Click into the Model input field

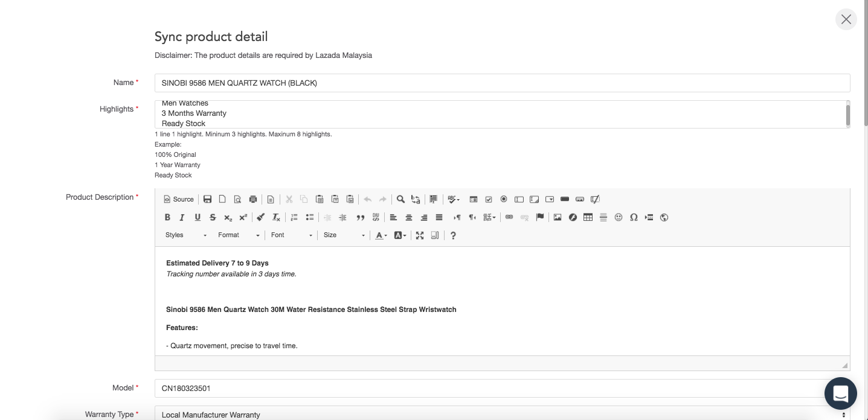[x=489, y=388]
